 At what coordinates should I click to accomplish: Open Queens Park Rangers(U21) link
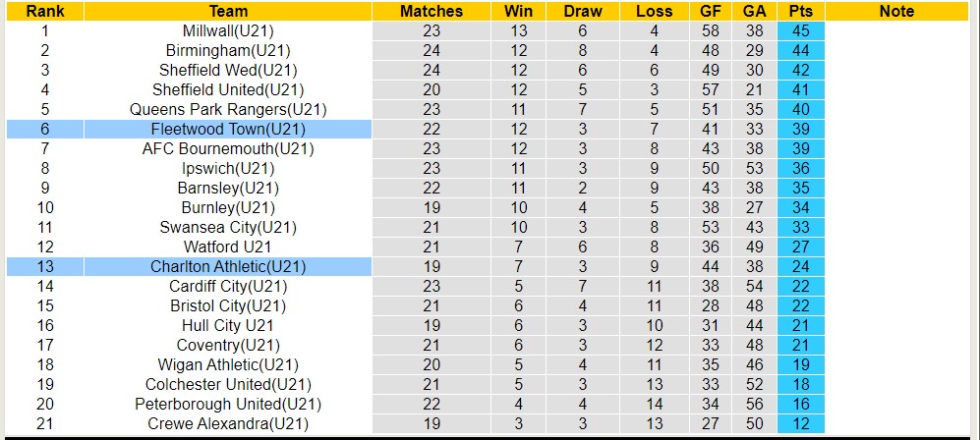228,110
